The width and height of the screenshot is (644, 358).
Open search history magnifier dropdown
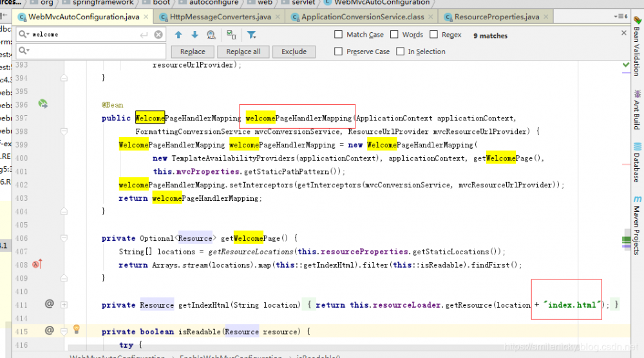(24, 34)
